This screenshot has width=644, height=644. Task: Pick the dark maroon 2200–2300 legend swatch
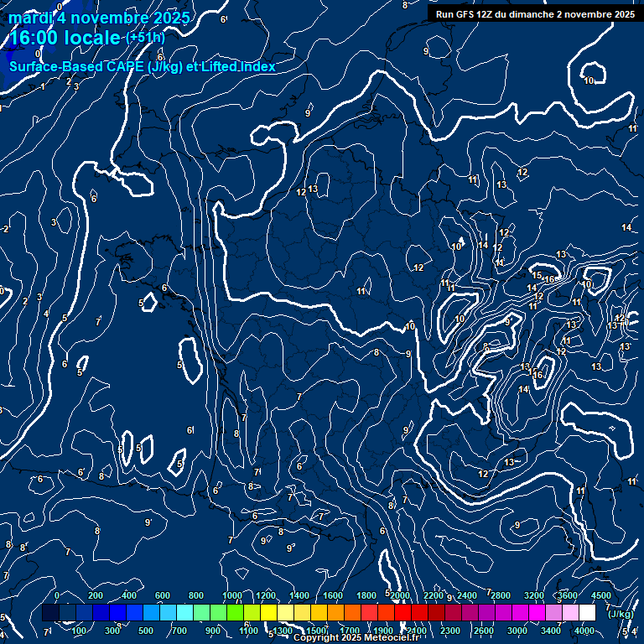point(436,612)
